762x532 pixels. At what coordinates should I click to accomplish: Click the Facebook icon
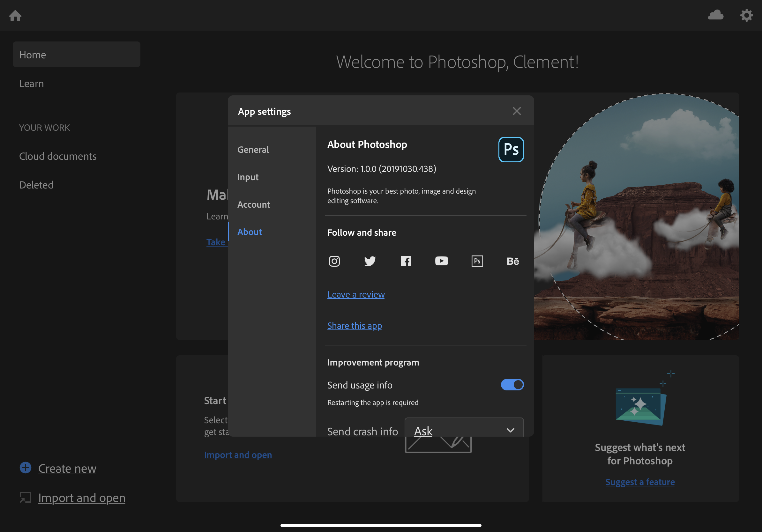click(406, 261)
